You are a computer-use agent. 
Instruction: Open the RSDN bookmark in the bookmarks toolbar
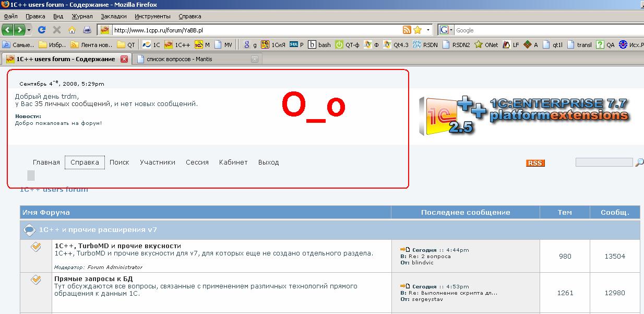click(x=425, y=45)
